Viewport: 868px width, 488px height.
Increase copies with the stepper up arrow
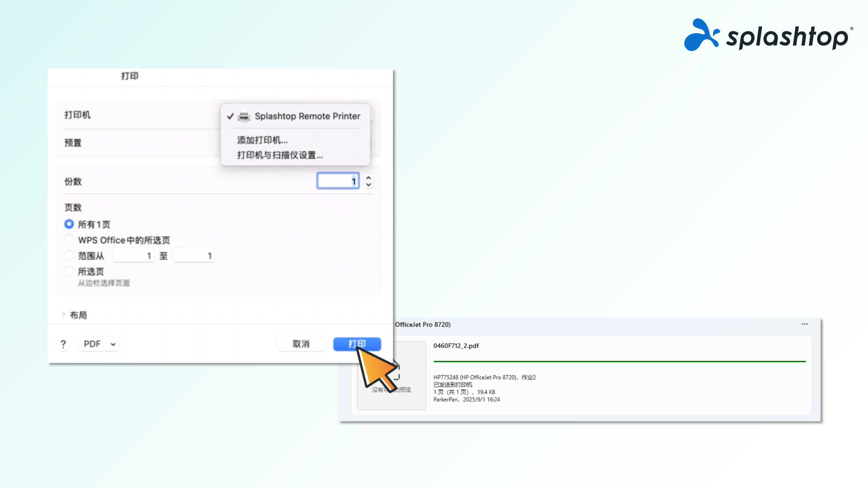point(369,178)
